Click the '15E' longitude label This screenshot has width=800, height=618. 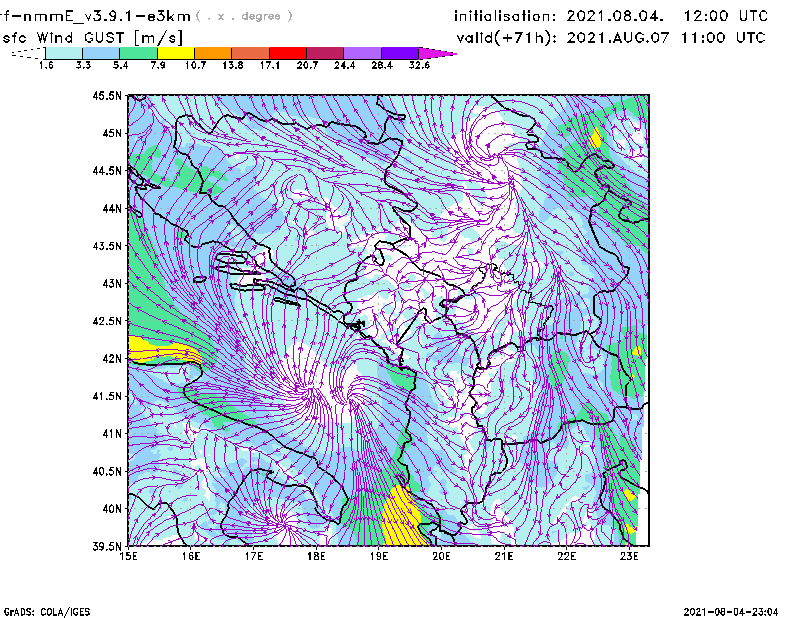[128, 556]
